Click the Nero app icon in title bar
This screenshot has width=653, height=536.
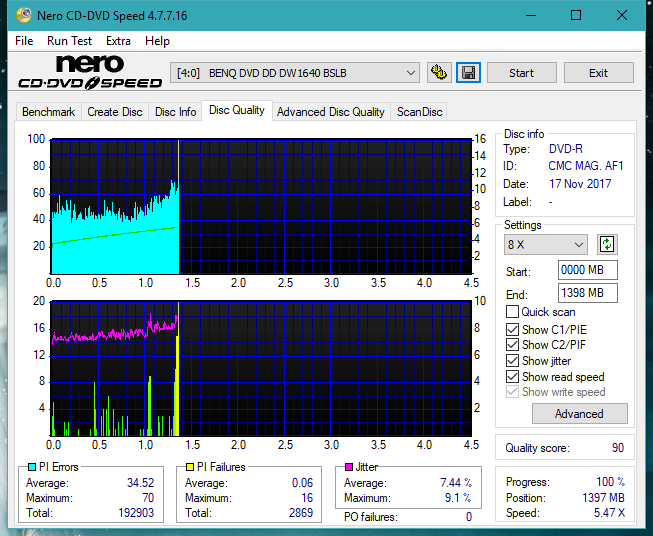click(x=24, y=15)
